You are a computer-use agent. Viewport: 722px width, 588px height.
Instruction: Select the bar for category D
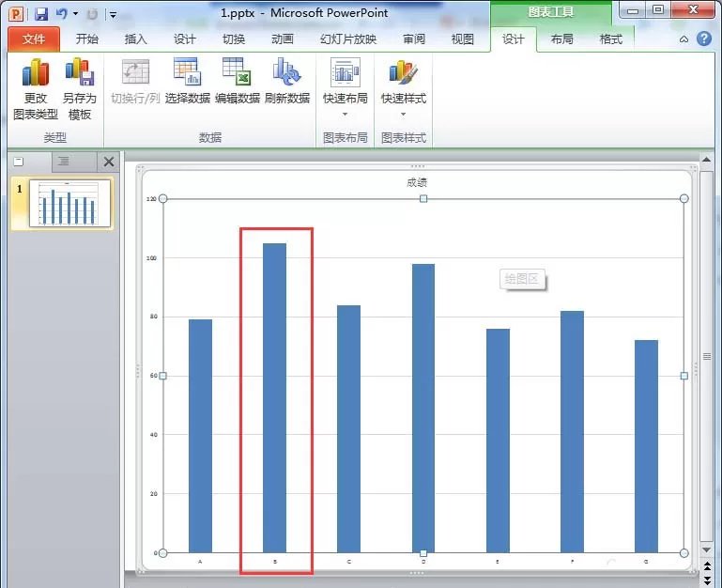[x=423, y=409]
